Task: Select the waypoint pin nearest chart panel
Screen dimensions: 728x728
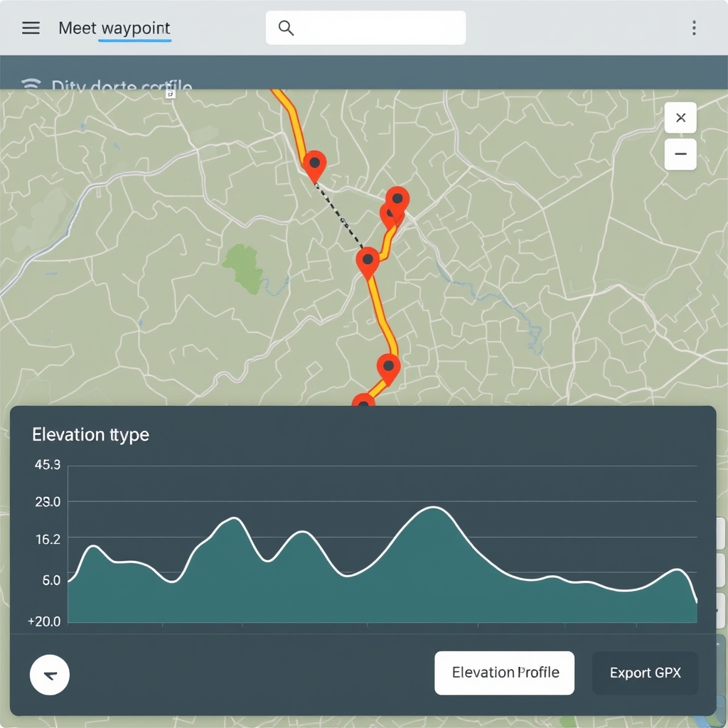Action: point(363,400)
